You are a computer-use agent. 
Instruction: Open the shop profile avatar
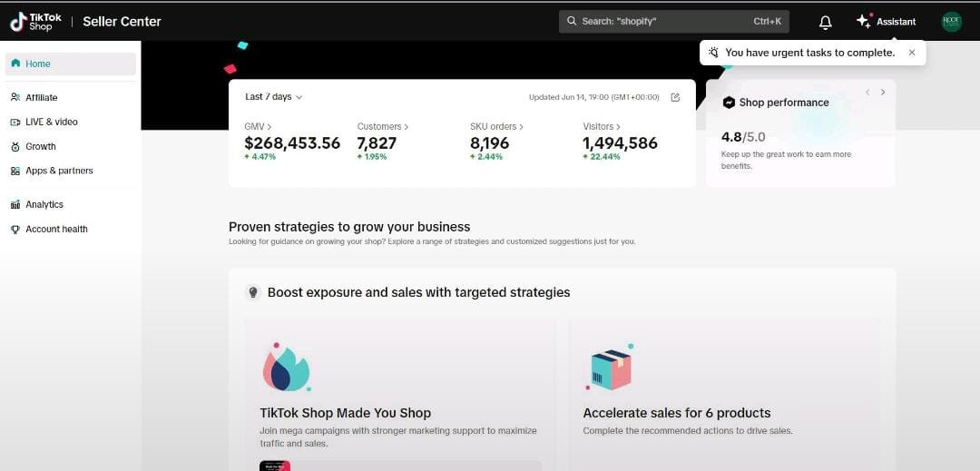click(x=951, y=22)
